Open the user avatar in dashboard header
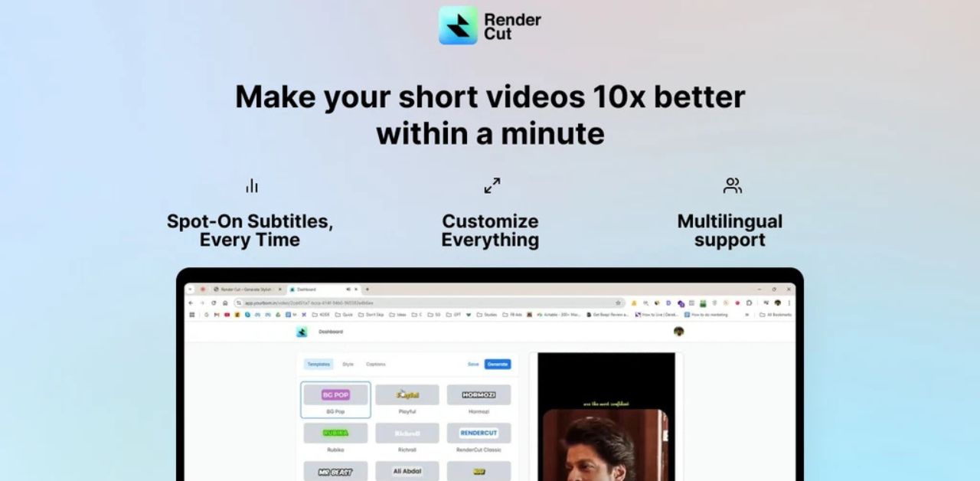Image resolution: width=980 pixels, height=481 pixels. 678,332
